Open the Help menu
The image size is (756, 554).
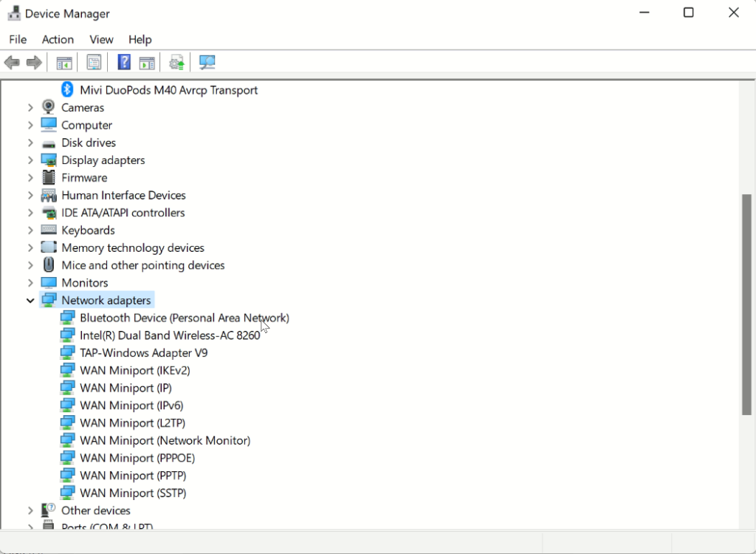click(140, 40)
